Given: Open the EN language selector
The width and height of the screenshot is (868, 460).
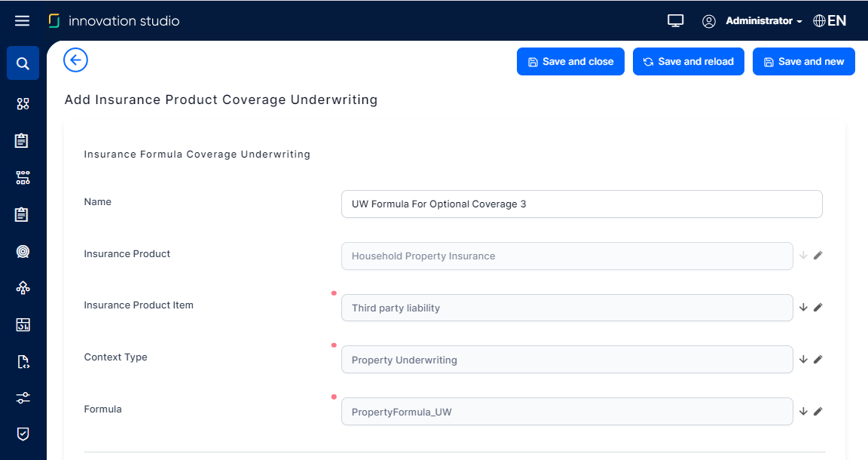Looking at the screenshot, I should pyautogui.click(x=830, y=21).
